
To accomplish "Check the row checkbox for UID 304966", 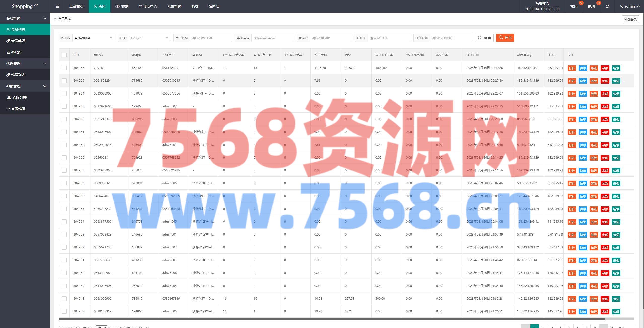I will pos(64,68).
